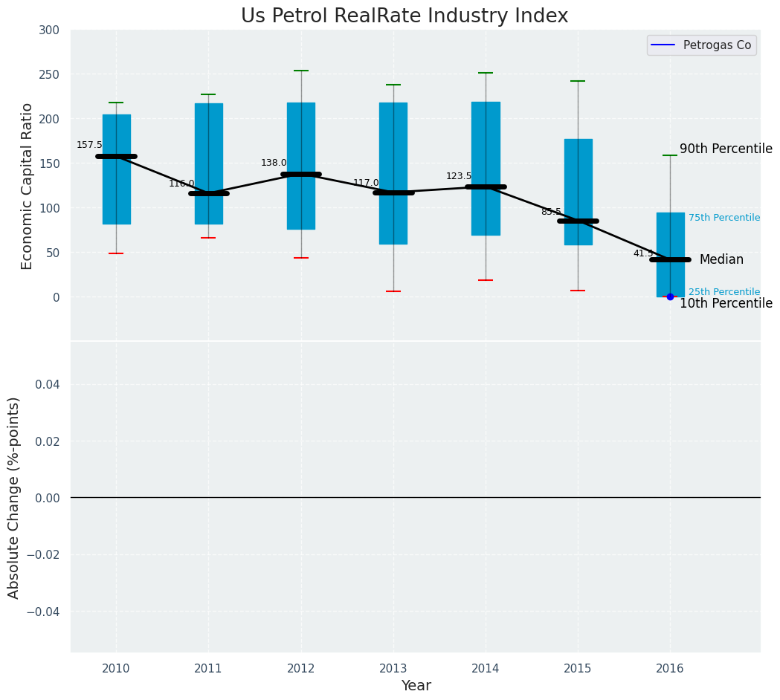Click the 90th Percentile annotation text
This screenshot has height=700, width=780.
[x=726, y=149]
